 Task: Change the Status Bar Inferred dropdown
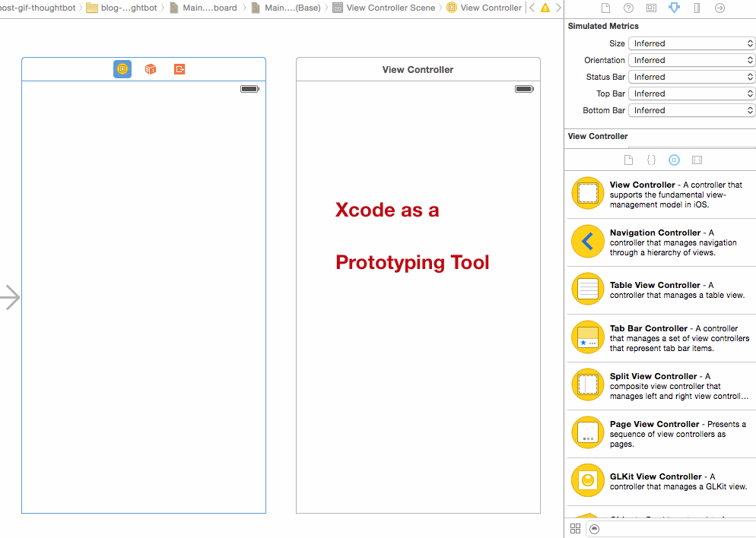click(x=691, y=77)
